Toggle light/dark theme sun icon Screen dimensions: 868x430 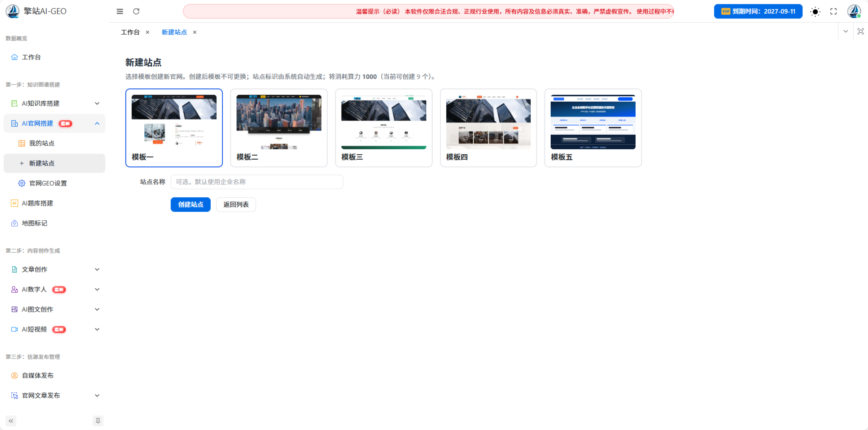(815, 12)
